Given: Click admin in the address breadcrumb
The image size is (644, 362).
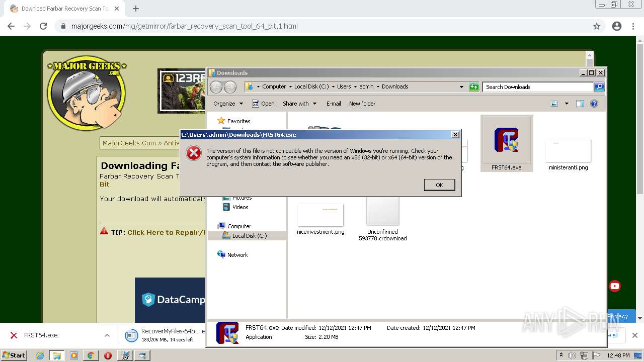Looking at the screenshot, I should click(366, 86).
